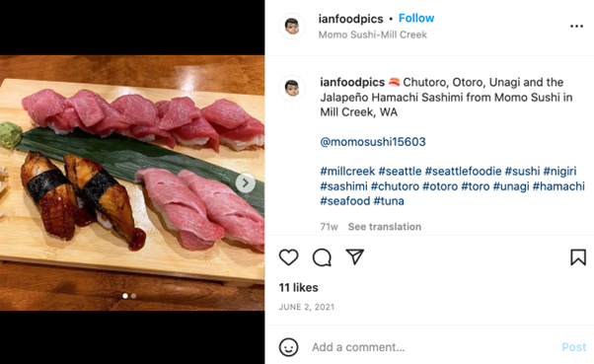Open @momosushi15603 mention
Image resolution: width=594 pixels, height=364 pixels.
pos(373,142)
